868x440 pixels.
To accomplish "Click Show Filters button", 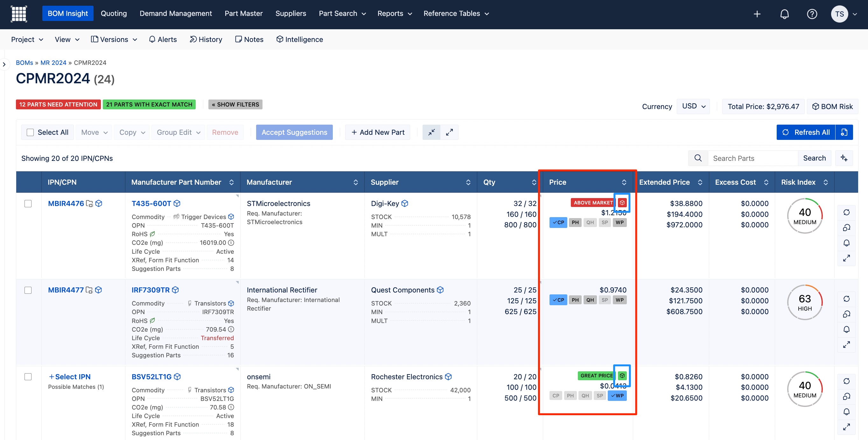I will (235, 104).
